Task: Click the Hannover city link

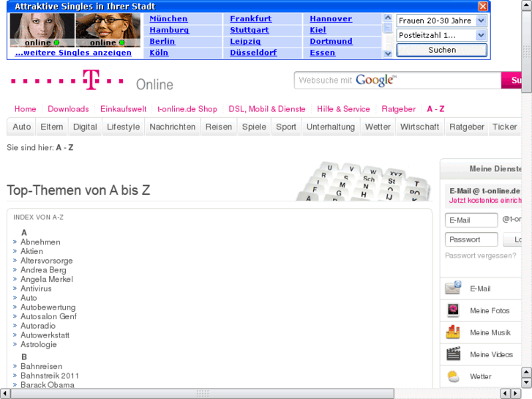Action: tap(331, 19)
